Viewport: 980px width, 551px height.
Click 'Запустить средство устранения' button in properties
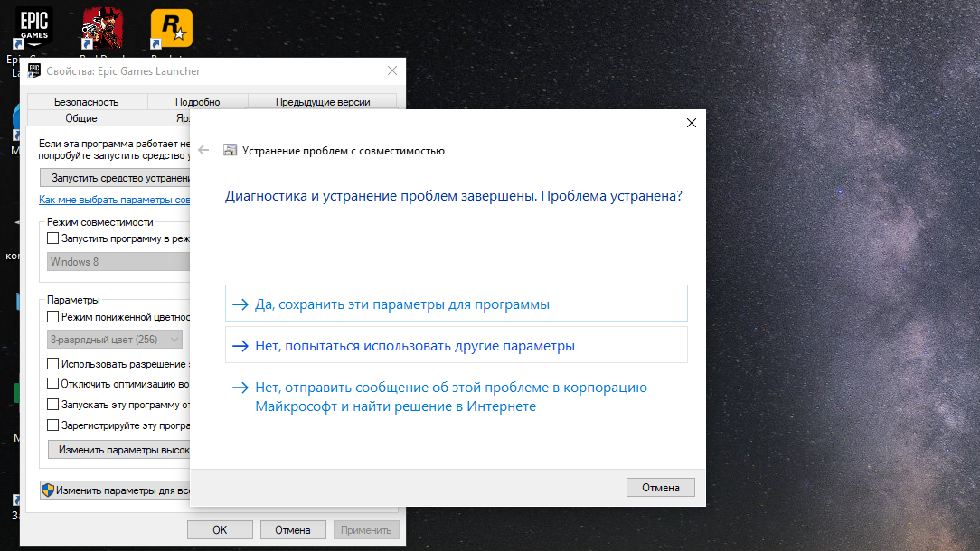(x=115, y=178)
